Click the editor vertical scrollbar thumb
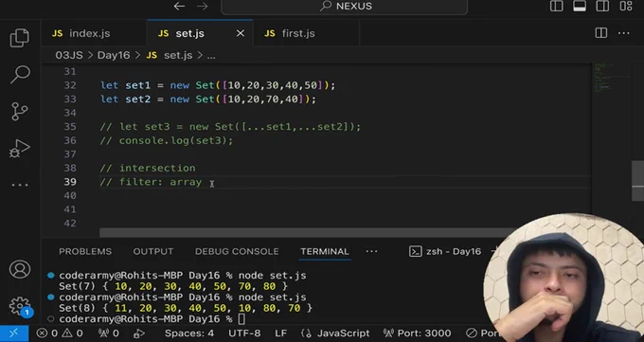The height and width of the screenshot is (342, 644). pyautogui.click(x=637, y=180)
